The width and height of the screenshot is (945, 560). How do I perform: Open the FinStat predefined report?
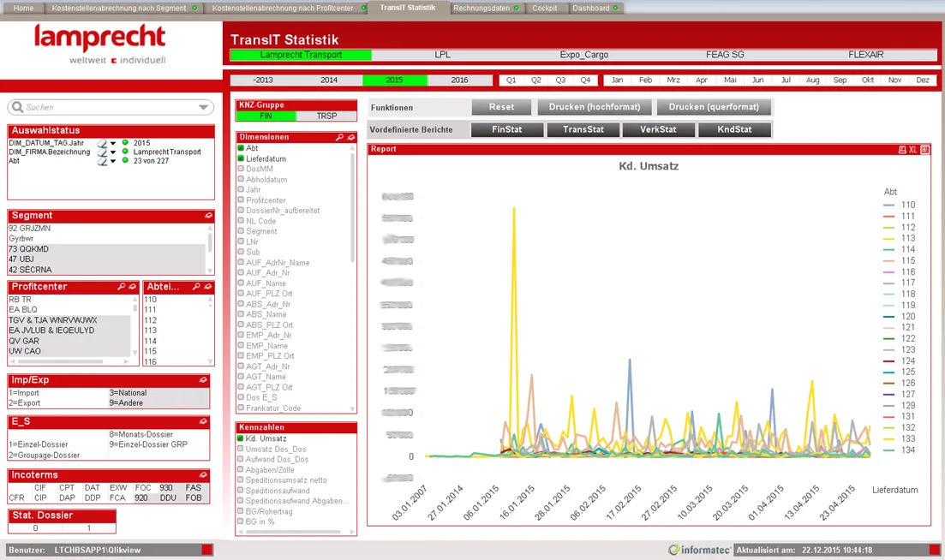coord(507,129)
